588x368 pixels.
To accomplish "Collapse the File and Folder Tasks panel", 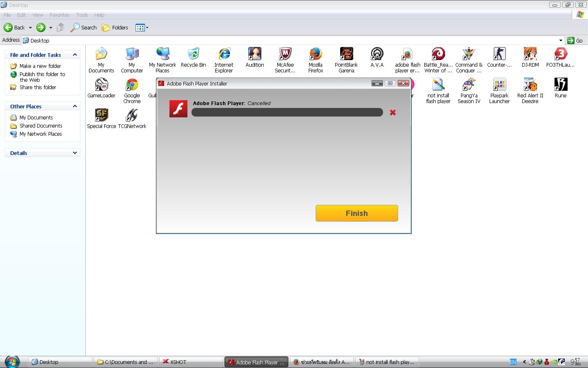I will (75, 54).
